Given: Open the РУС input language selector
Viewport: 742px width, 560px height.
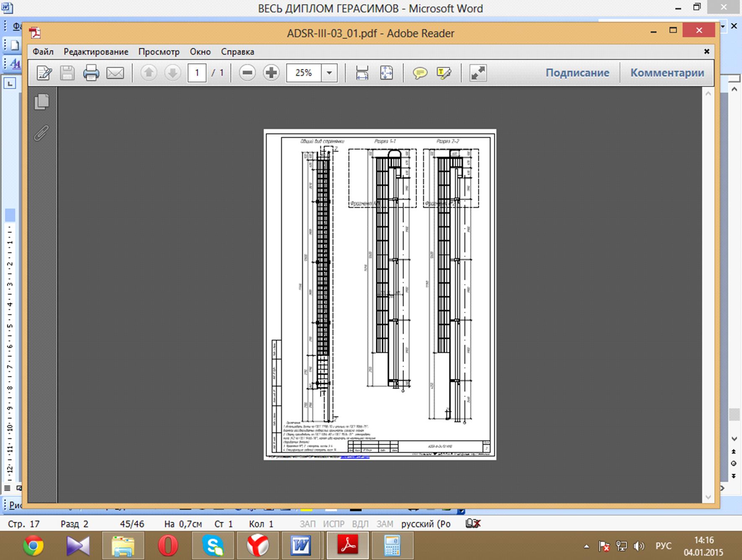Looking at the screenshot, I should click(x=663, y=546).
